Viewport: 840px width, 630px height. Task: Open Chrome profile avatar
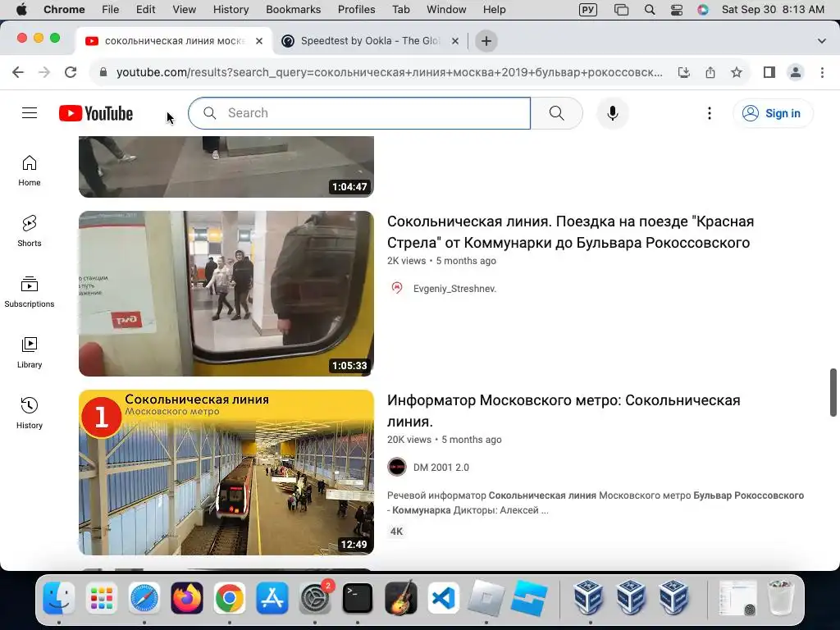(796, 72)
